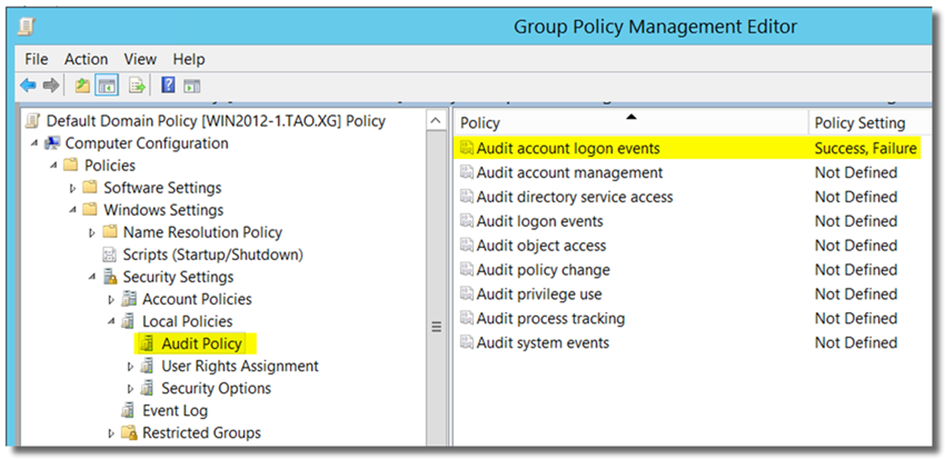
Task: Select Audit Policy in the tree
Action: pos(201,344)
